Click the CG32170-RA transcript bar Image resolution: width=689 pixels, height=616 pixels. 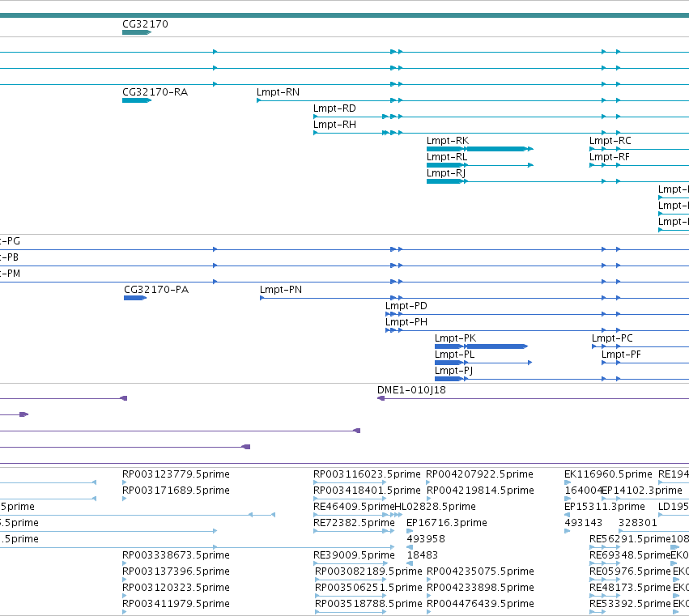137,100
